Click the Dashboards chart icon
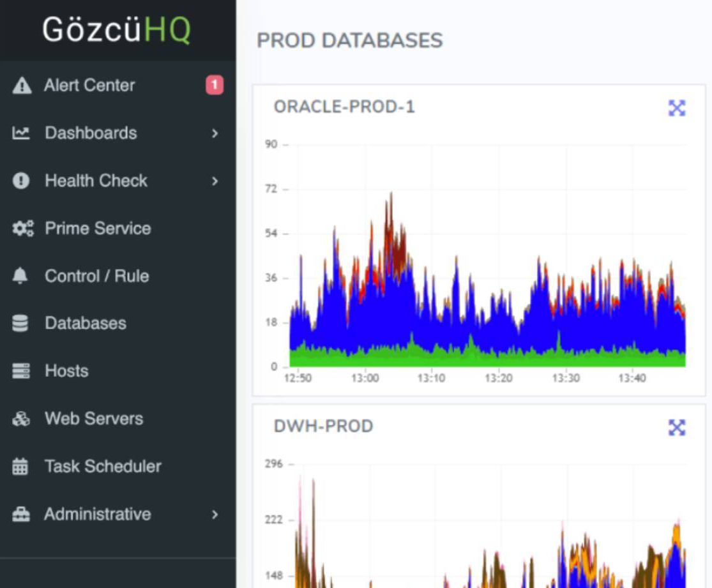The width and height of the screenshot is (712, 588). [21, 133]
